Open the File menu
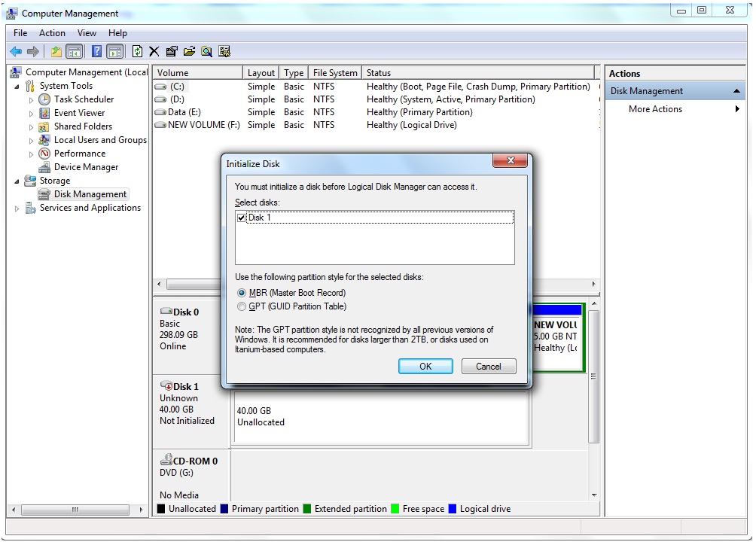The height and width of the screenshot is (542, 756). (20, 33)
